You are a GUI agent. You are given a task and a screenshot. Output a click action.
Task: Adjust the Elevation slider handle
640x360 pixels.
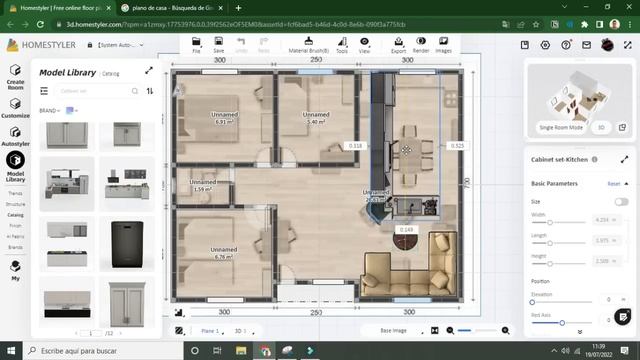[x=532, y=302]
